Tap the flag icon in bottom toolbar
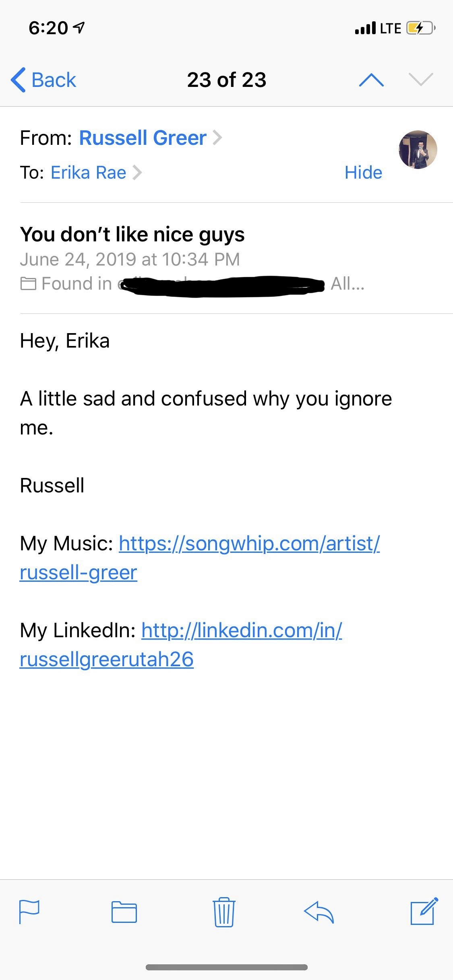 (29, 912)
